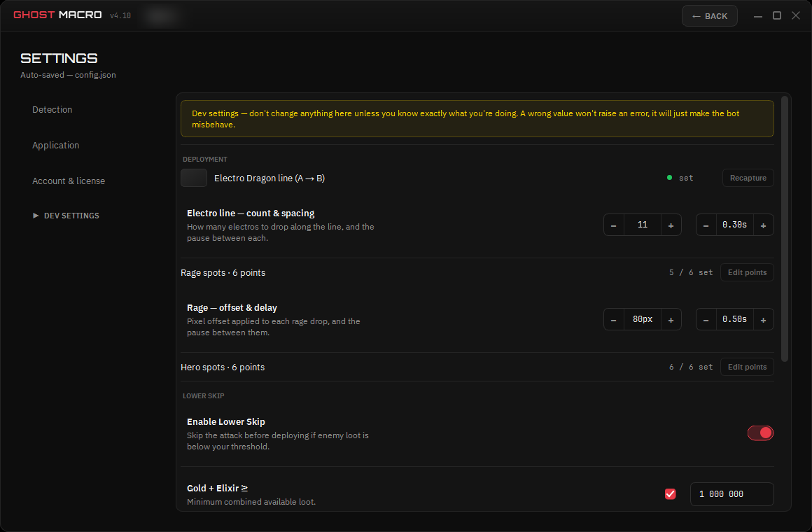
Task: Click the 0.30s electro pause field
Action: pyautogui.click(x=734, y=225)
